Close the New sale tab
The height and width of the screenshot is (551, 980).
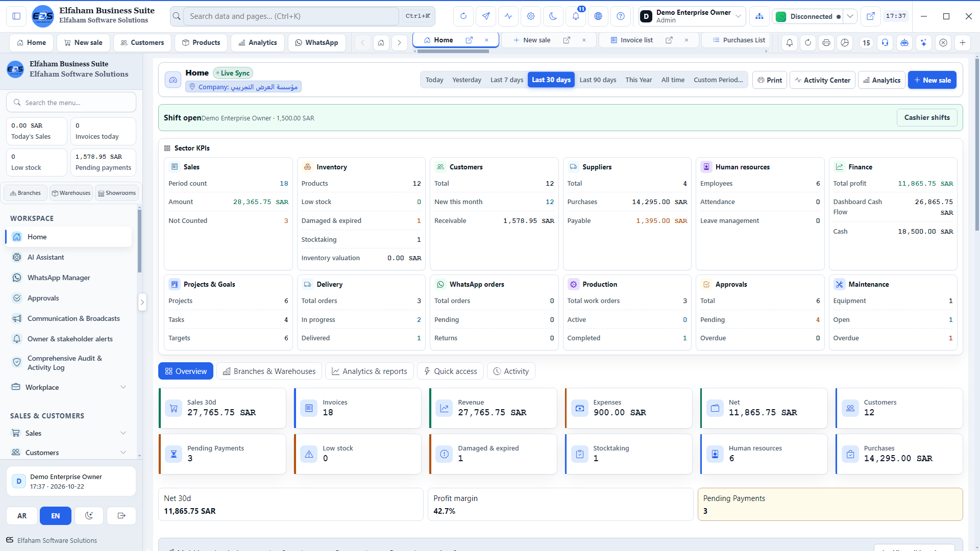[x=584, y=40]
